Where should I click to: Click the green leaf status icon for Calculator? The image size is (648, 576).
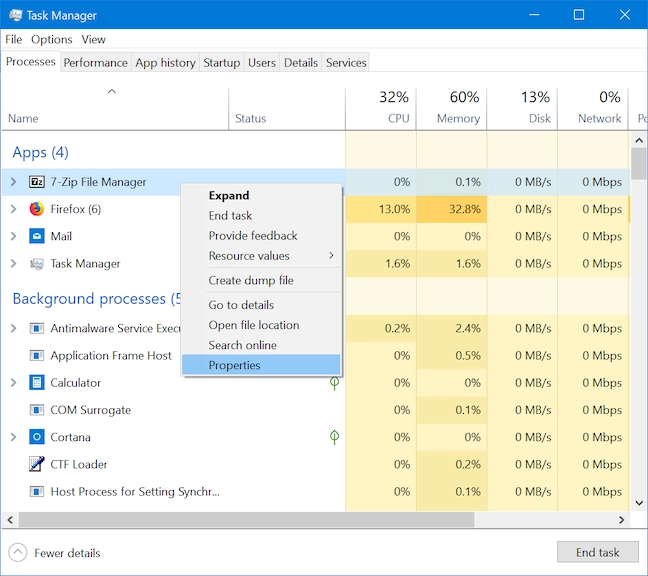coord(334,383)
